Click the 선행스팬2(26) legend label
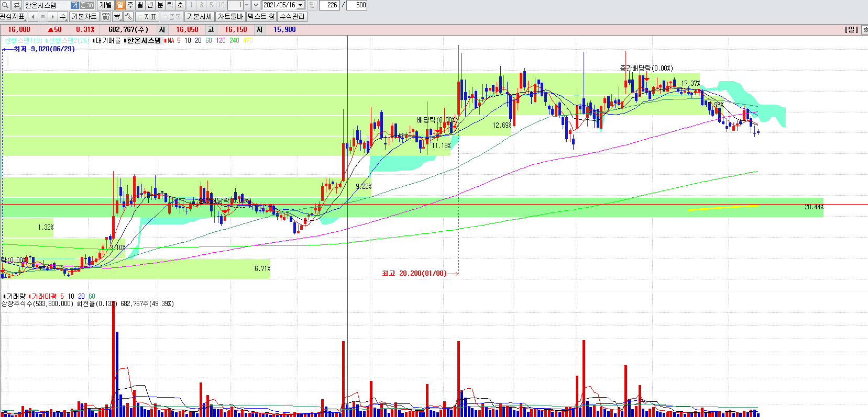Screen dimensions: 868x417 pyautogui.click(x=69, y=40)
